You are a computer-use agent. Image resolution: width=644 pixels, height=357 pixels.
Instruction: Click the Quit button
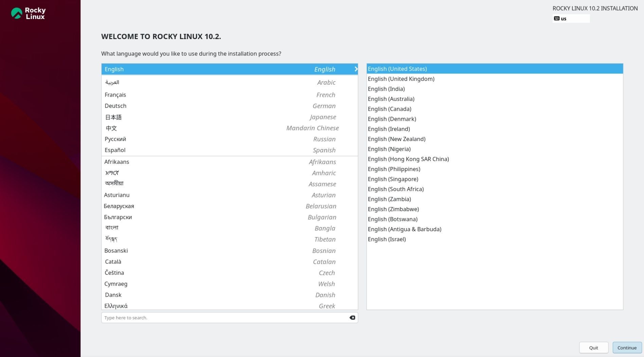coord(594,347)
